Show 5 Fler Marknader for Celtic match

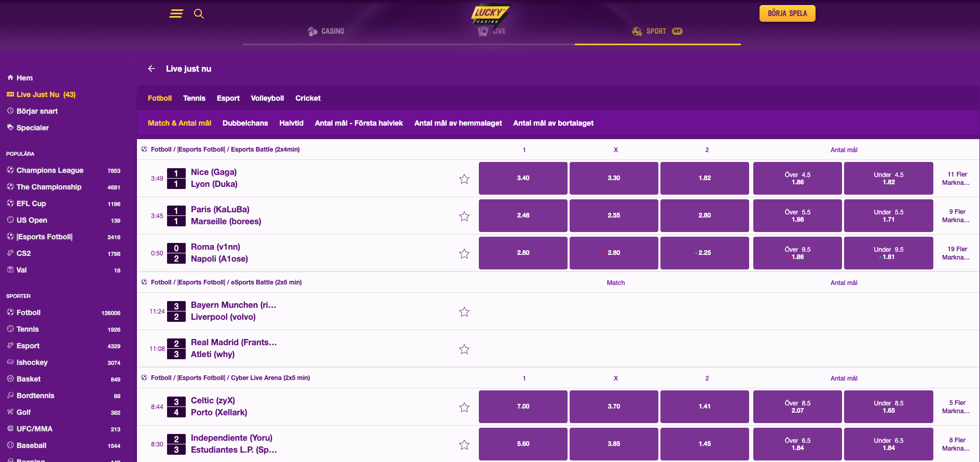coord(956,407)
